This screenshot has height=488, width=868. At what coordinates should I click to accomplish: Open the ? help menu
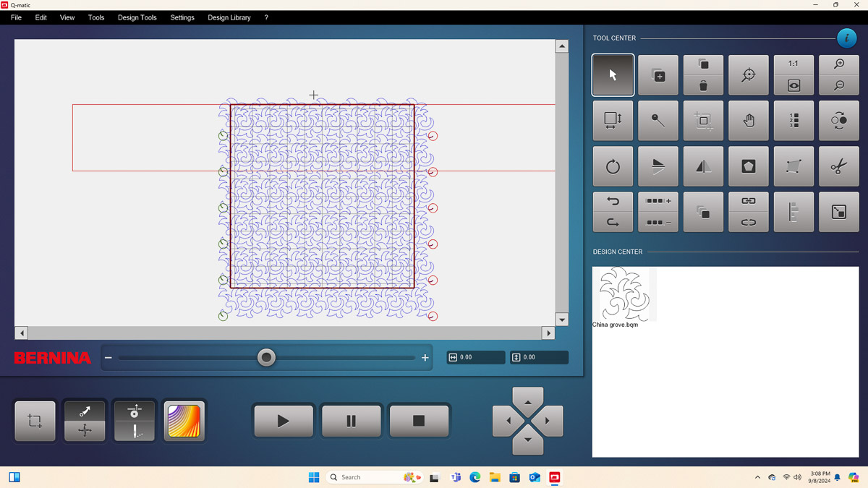coord(266,17)
